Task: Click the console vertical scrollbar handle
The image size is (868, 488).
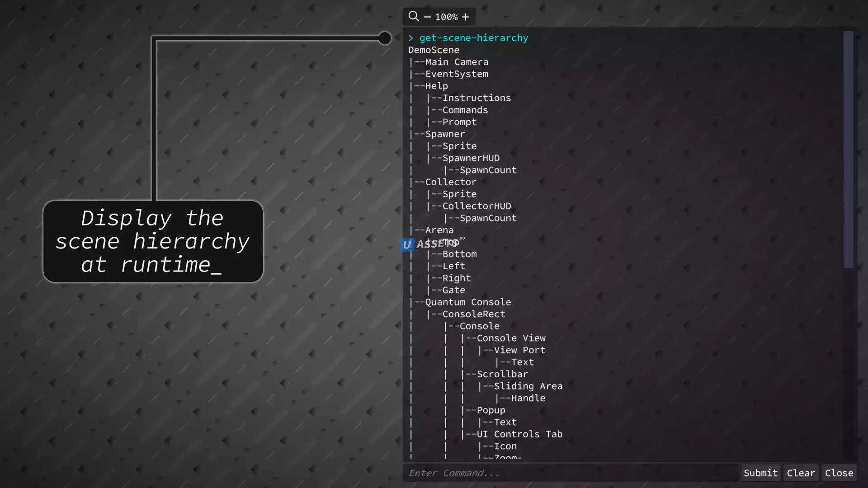Action: coord(848,149)
